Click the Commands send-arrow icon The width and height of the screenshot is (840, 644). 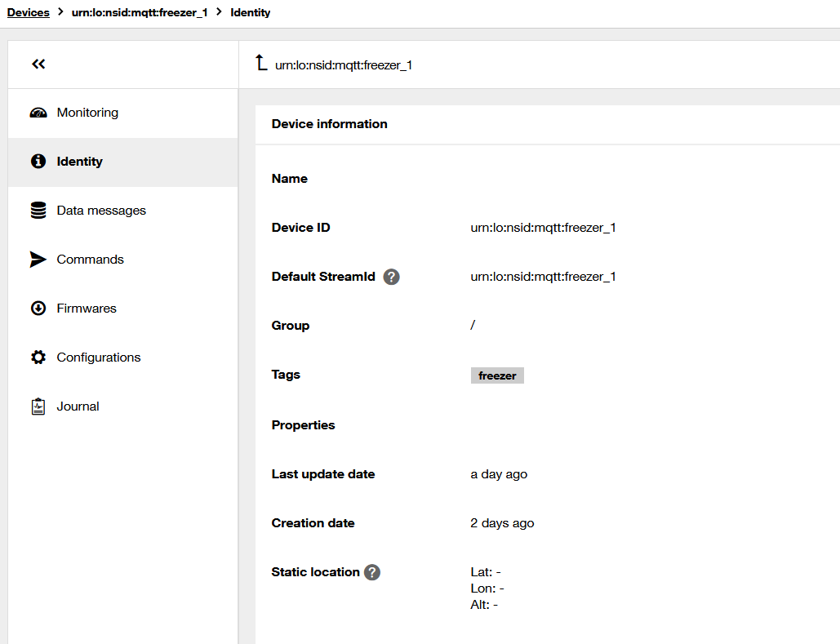tap(38, 259)
